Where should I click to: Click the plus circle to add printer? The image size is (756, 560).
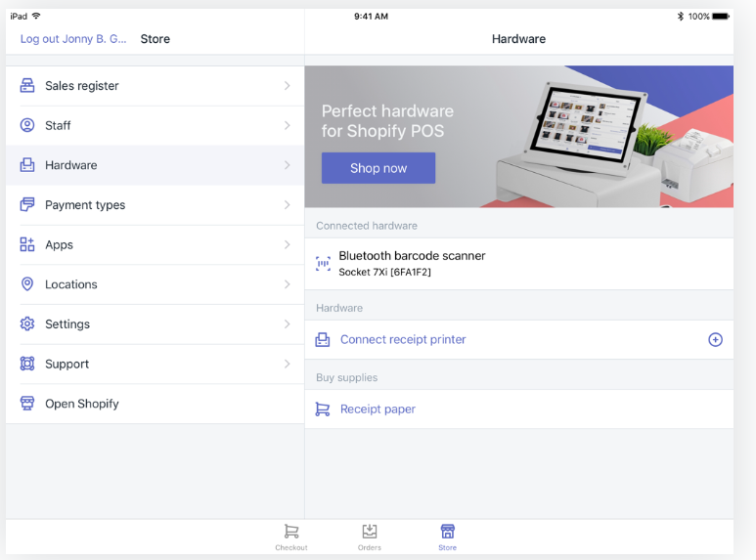click(715, 340)
